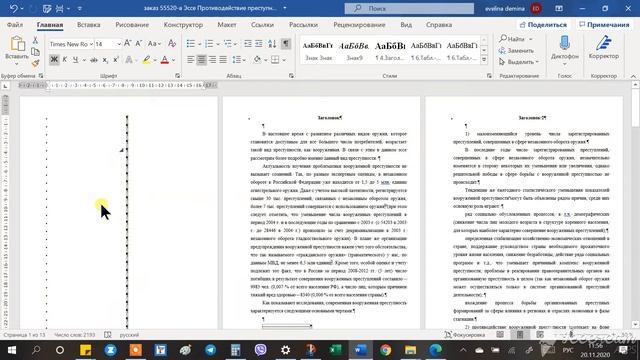Open the font size dropdown
Viewport: 640px width, 360px height.
119,44
